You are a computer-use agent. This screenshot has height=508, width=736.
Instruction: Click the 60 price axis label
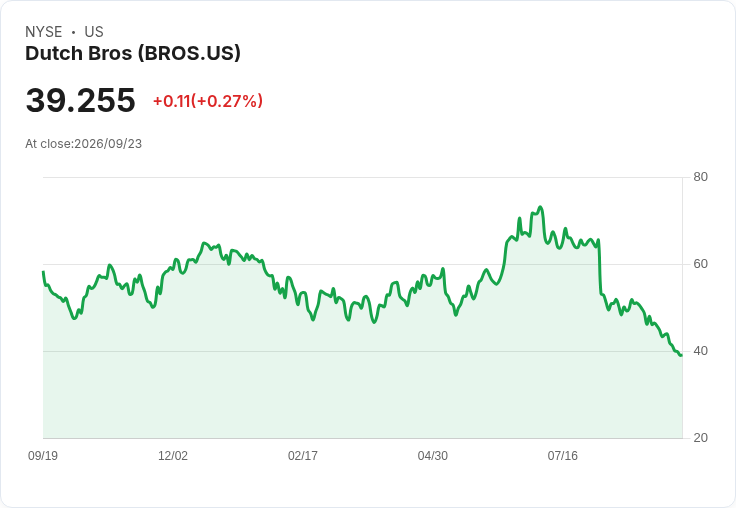tap(700, 264)
